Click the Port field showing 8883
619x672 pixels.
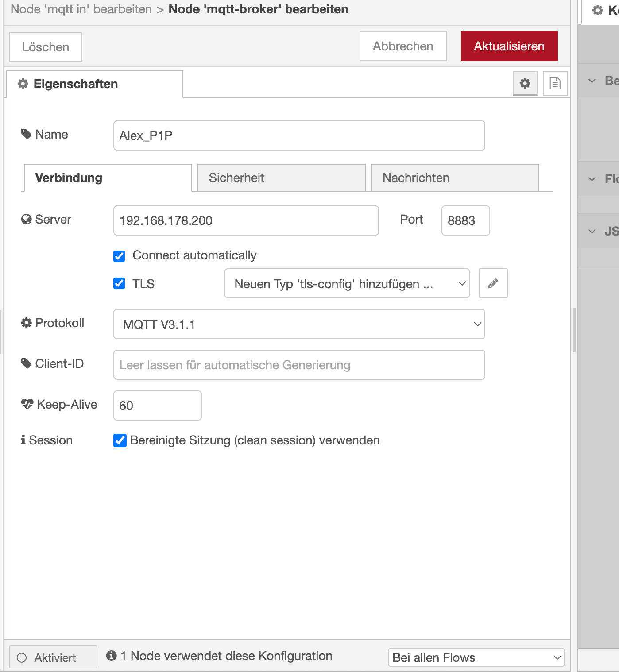tap(466, 220)
